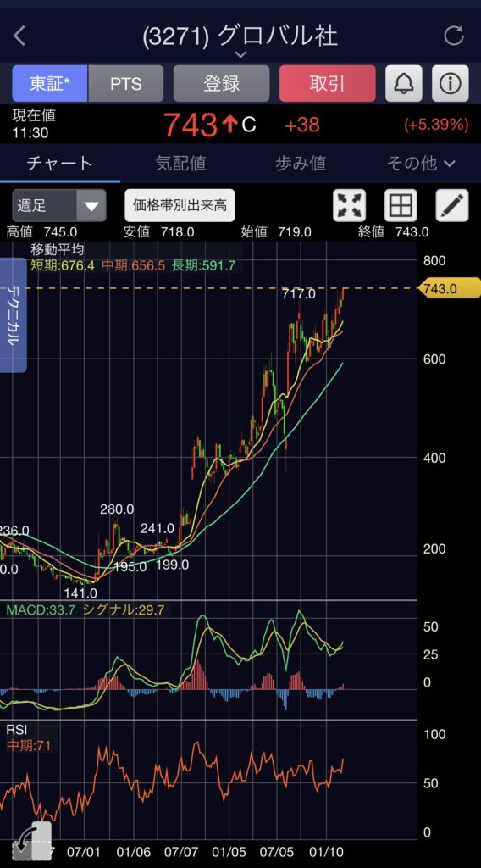Open the 週足 timeframe dropdown
The height and width of the screenshot is (868, 481).
pos(59,205)
